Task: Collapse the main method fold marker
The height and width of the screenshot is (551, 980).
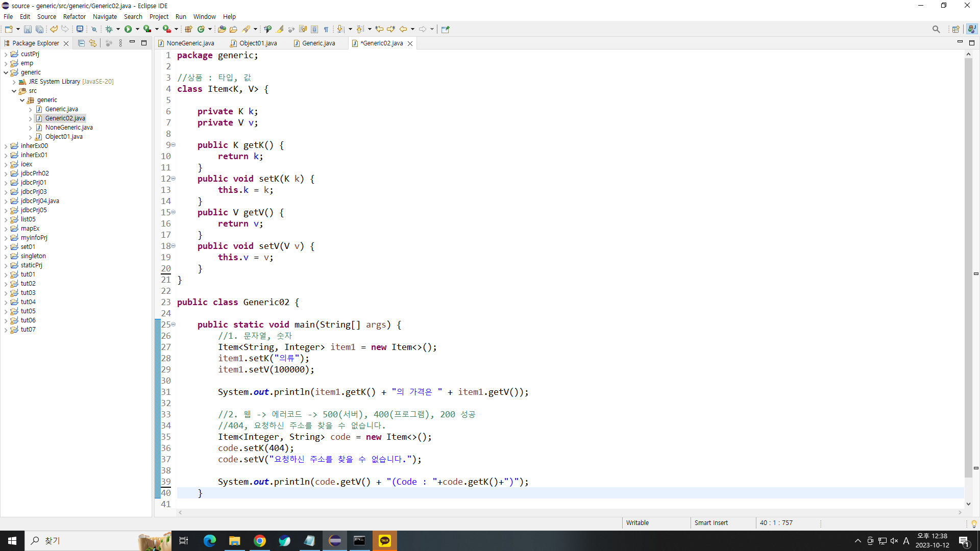Action: tap(174, 324)
